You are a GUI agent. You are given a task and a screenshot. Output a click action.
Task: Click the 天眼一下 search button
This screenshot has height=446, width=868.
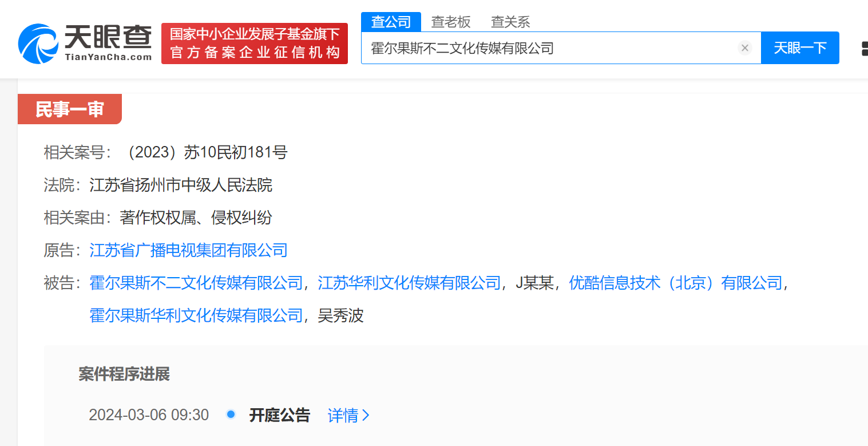click(800, 48)
